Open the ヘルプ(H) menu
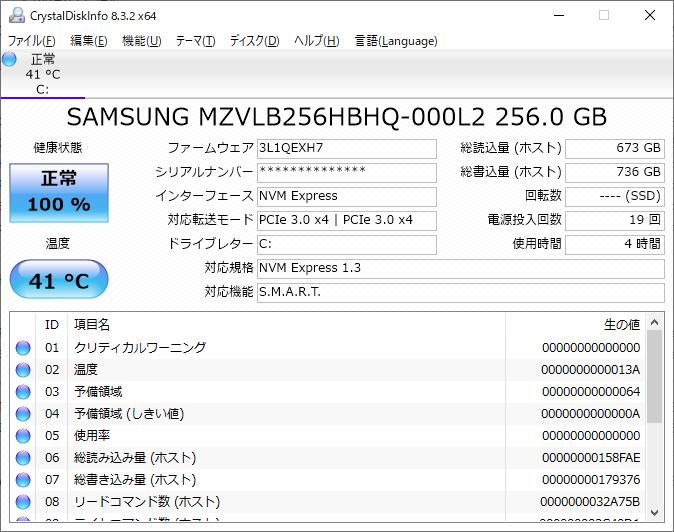This screenshot has width=674, height=532. click(317, 41)
